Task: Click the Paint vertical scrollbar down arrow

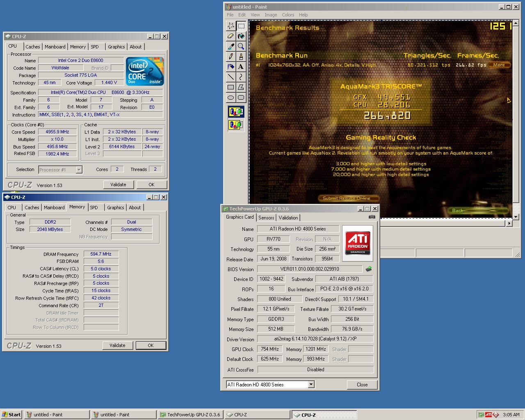Action: coord(516,217)
